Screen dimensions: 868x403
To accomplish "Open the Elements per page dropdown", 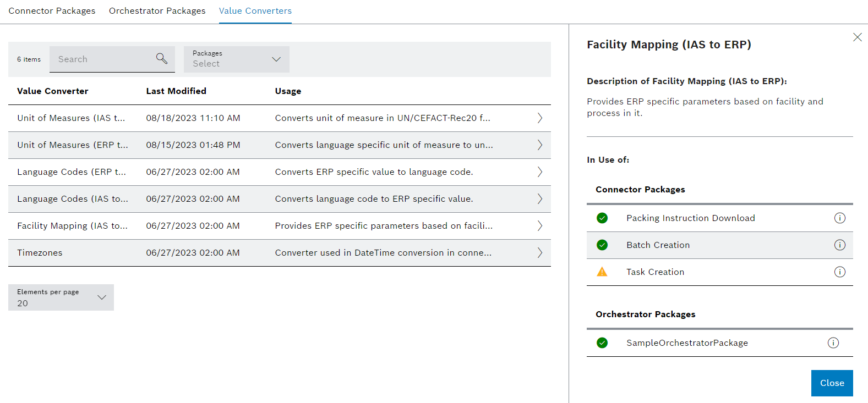I will (x=61, y=297).
